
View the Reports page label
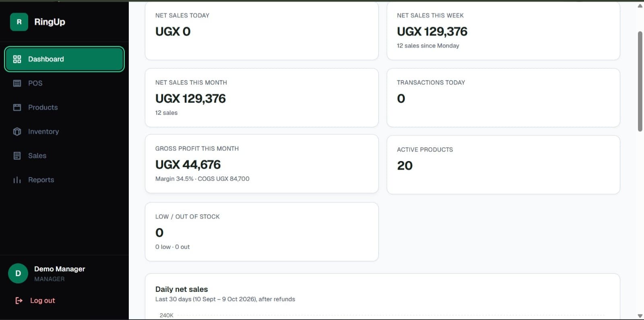coord(41,180)
